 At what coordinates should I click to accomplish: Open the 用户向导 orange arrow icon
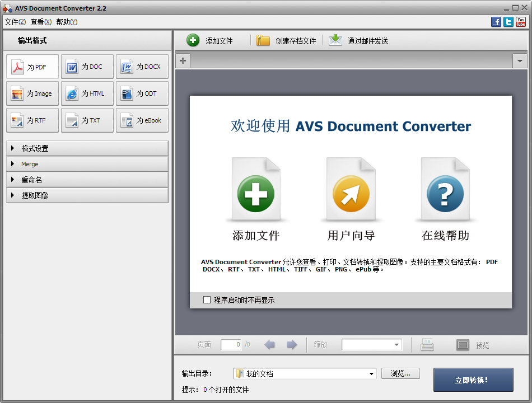pyautogui.click(x=351, y=189)
